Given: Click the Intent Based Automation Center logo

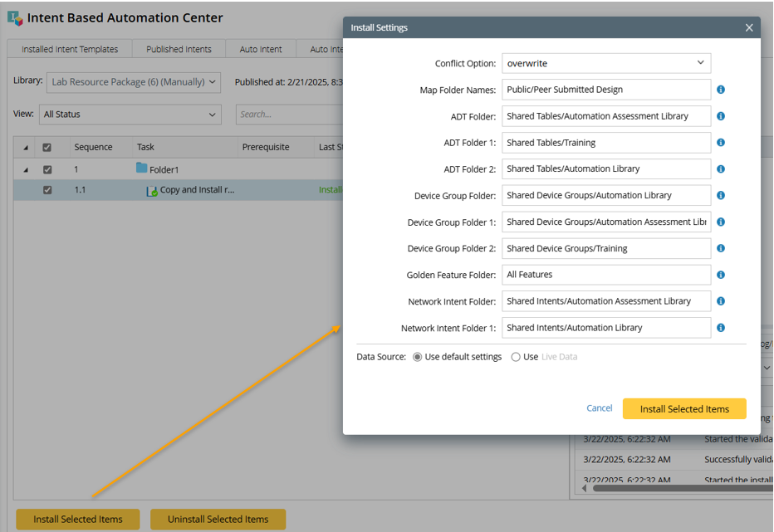Looking at the screenshot, I should click(15, 17).
